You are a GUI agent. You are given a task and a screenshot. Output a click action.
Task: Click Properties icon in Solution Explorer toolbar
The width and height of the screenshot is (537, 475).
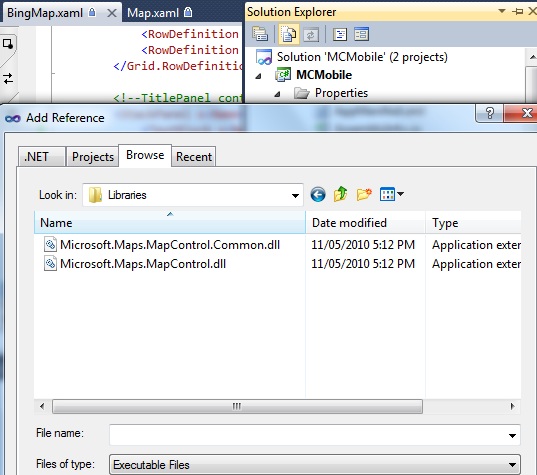tap(260, 34)
